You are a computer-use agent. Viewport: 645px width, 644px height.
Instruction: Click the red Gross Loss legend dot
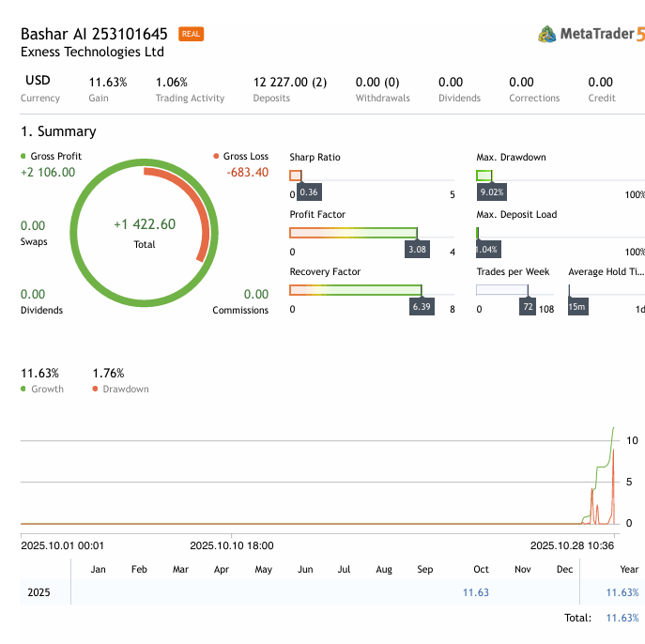coord(216,156)
